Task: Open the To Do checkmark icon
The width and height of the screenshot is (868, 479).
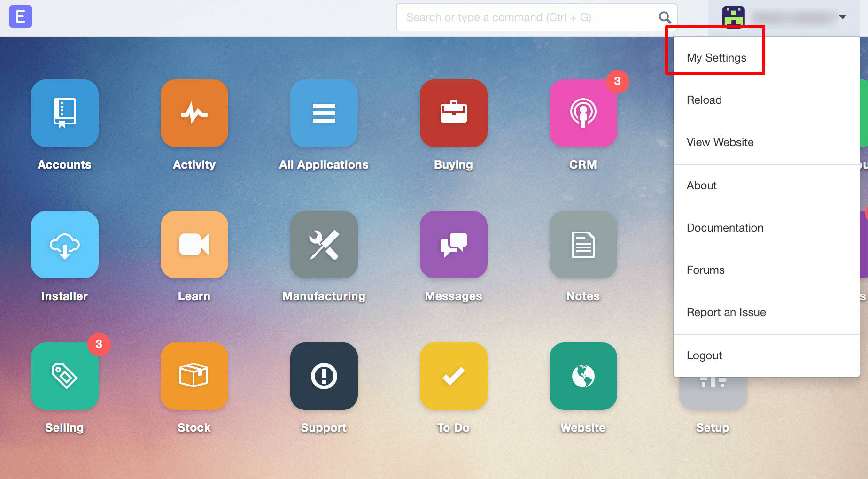Action: click(x=454, y=376)
